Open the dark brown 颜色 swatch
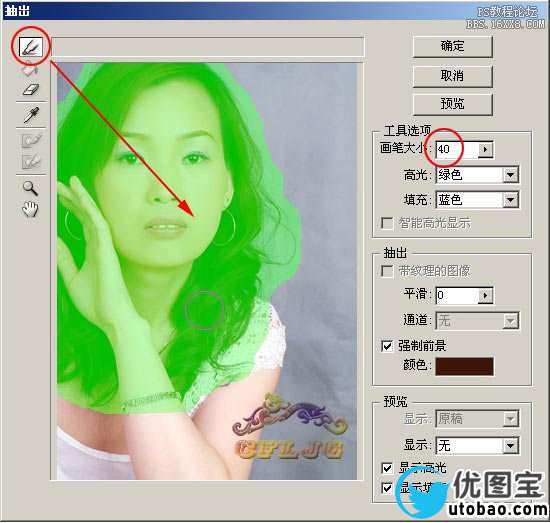The height and width of the screenshot is (523, 550). click(x=464, y=367)
